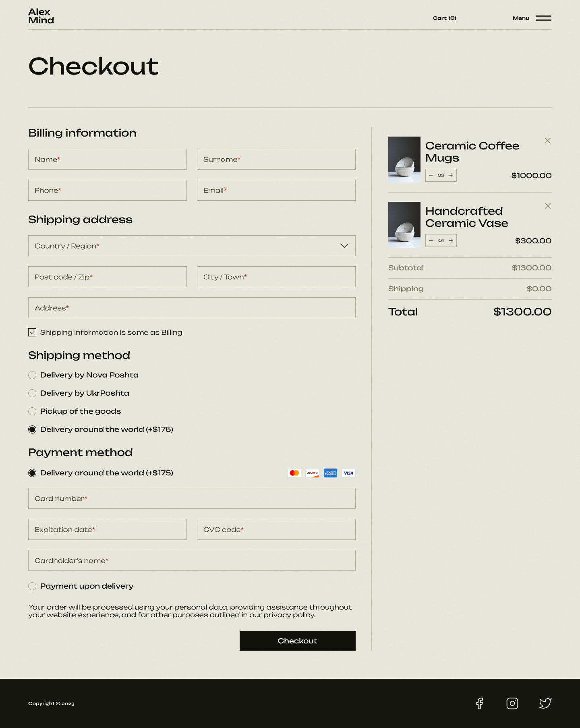The width and height of the screenshot is (580, 728).
Task: Uncheck Shipping information is same as Billing
Action: tap(32, 332)
